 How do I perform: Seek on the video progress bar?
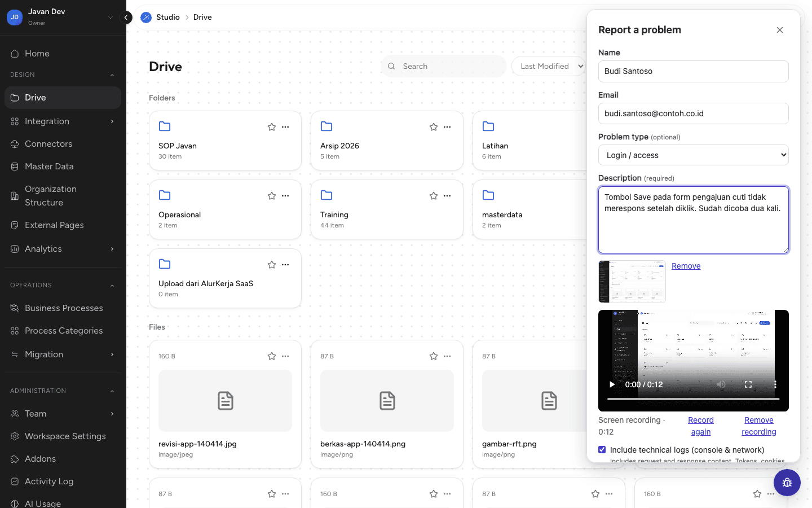click(x=694, y=399)
